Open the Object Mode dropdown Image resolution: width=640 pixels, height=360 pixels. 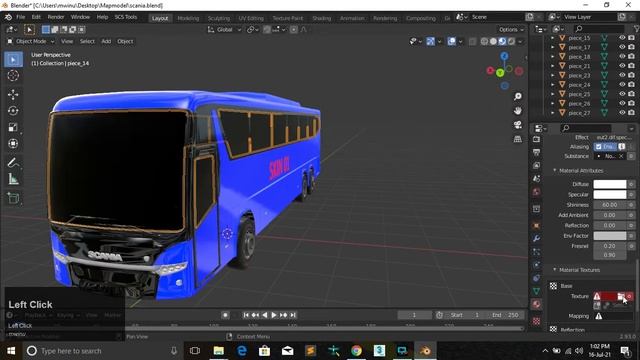coord(31,41)
